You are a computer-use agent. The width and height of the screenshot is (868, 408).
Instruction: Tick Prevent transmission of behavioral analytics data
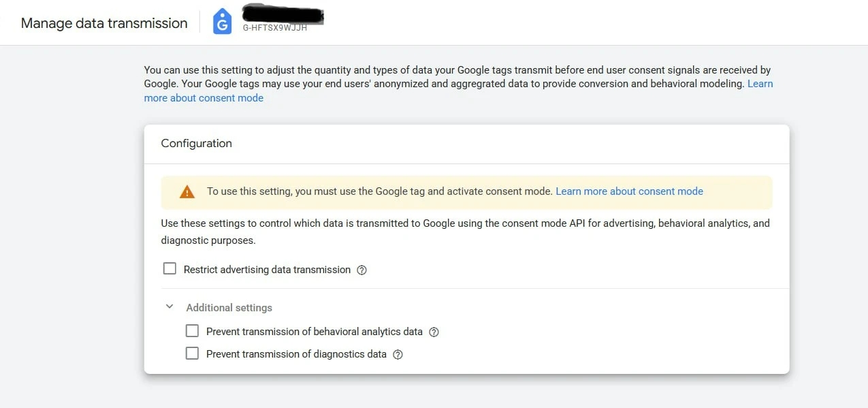click(193, 331)
